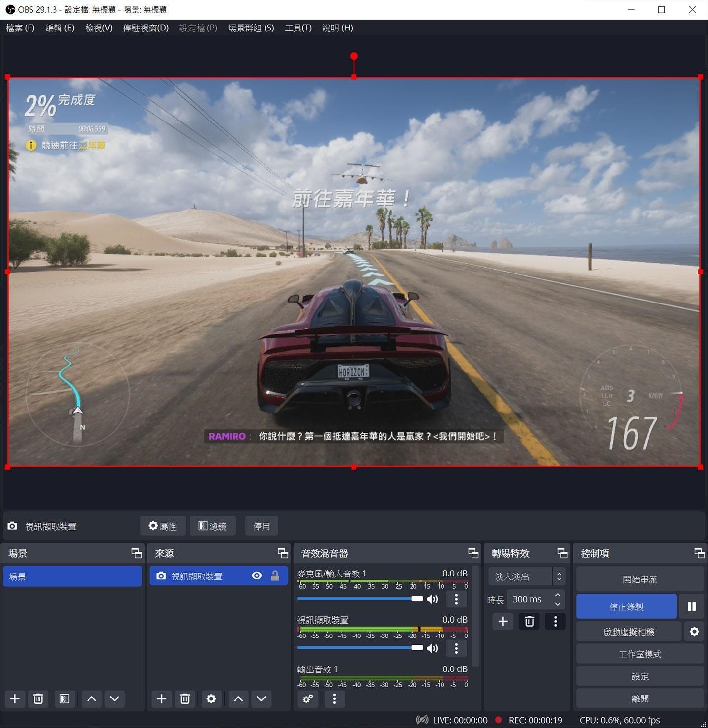Image resolution: width=708 pixels, height=728 pixels.
Task: Add a new transition with plus icon
Action: point(502,621)
